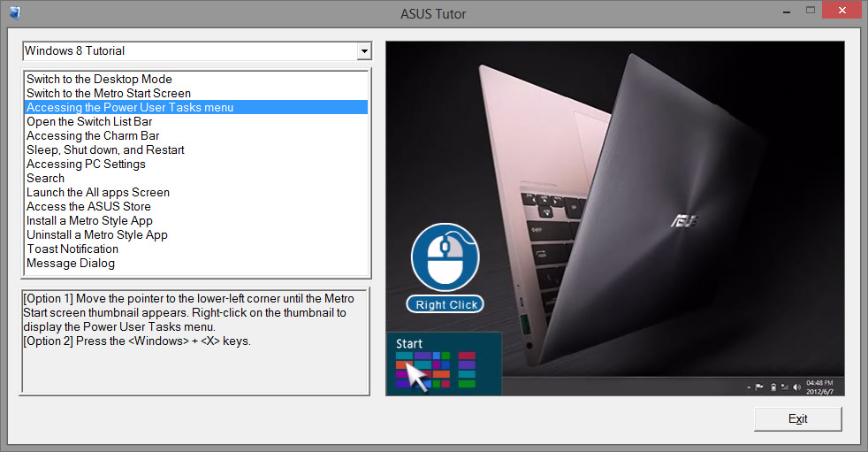Screen dimensions: 868x452
Task: Click the Exit button
Action: tap(797, 418)
